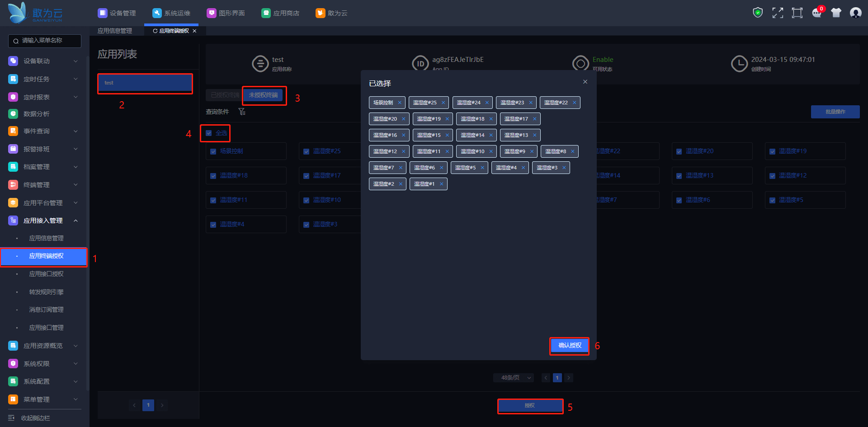Switch to the 未授权终端 tab

click(x=264, y=95)
